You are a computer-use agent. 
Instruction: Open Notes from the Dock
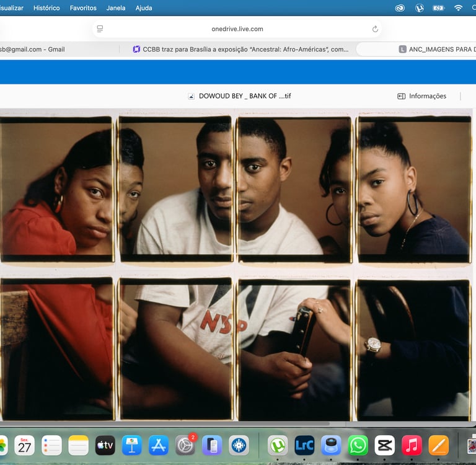78,445
